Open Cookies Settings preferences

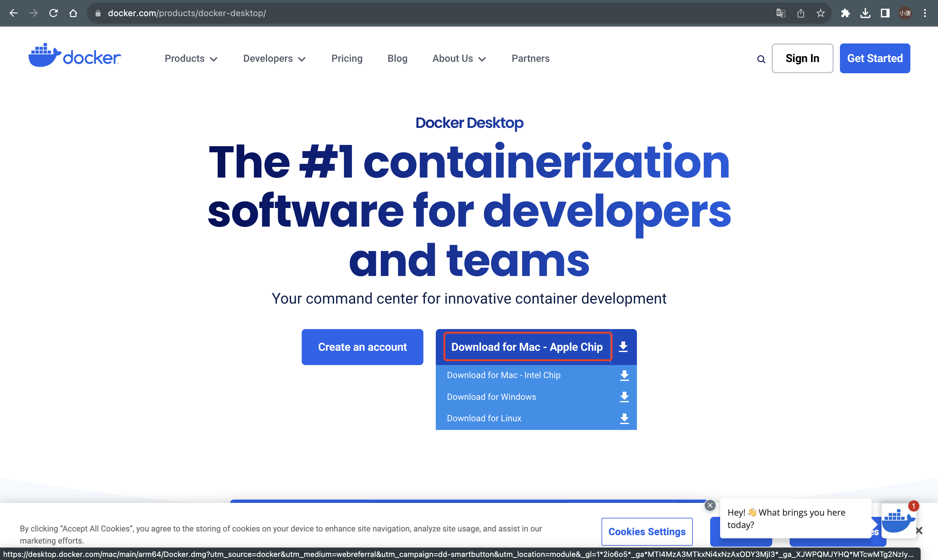[646, 532]
